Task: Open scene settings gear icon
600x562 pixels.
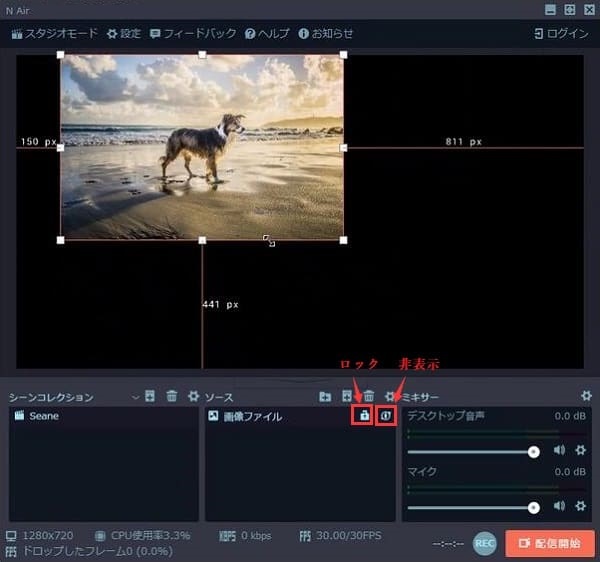Action: (x=193, y=396)
